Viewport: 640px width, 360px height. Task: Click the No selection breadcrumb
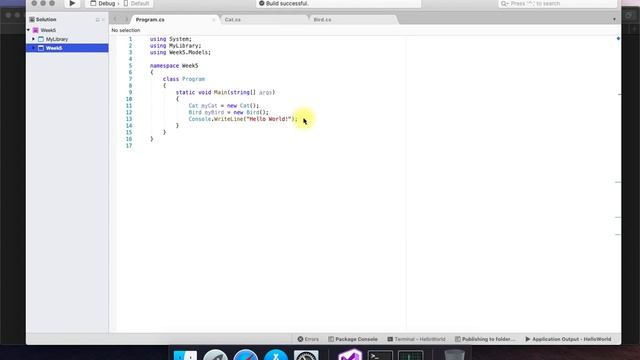click(126, 30)
